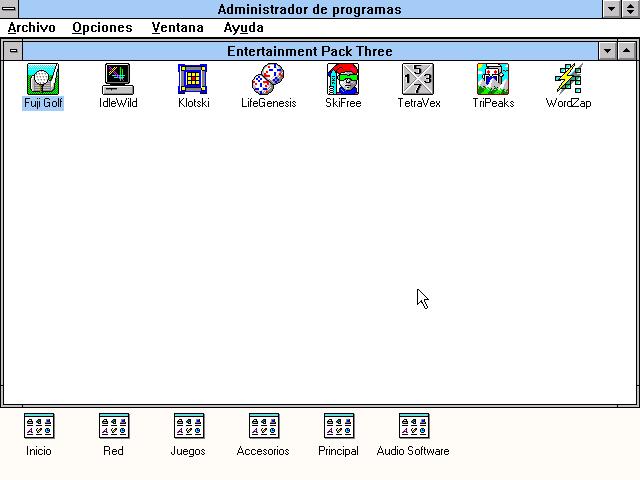Select the Juegos program group icon

click(x=189, y=426)
